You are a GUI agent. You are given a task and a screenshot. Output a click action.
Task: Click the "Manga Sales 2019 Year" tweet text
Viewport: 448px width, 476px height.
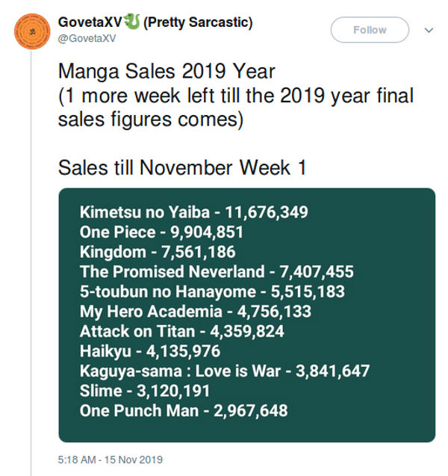(x=167, y=72)
